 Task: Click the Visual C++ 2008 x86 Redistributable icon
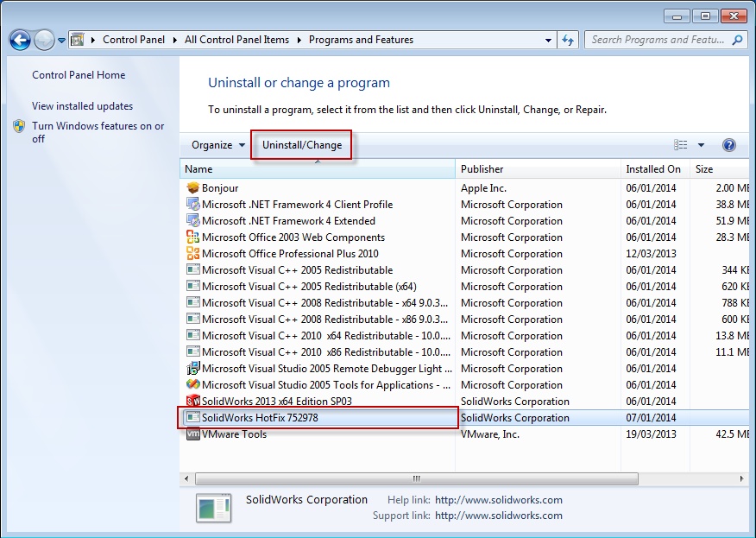pos(192,319)
